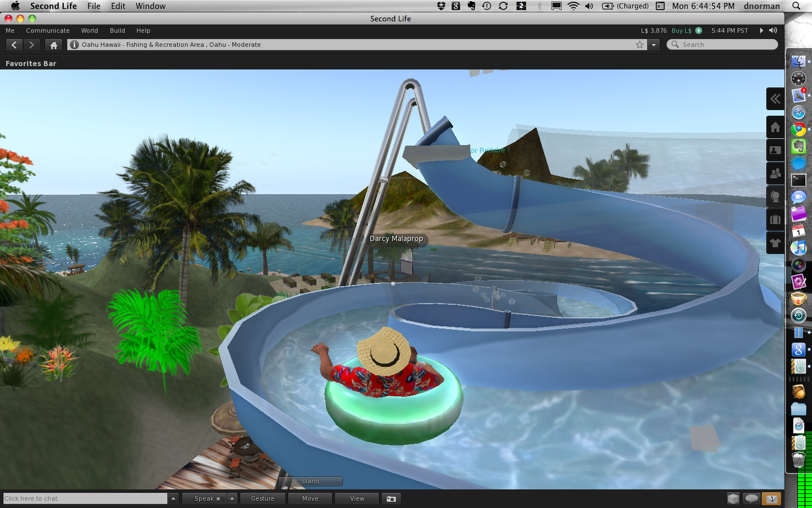The width and height of the screenshot is (812, 508).
Task: Open Spotlight search magnifier in menu bar
Action: [796, 6]
